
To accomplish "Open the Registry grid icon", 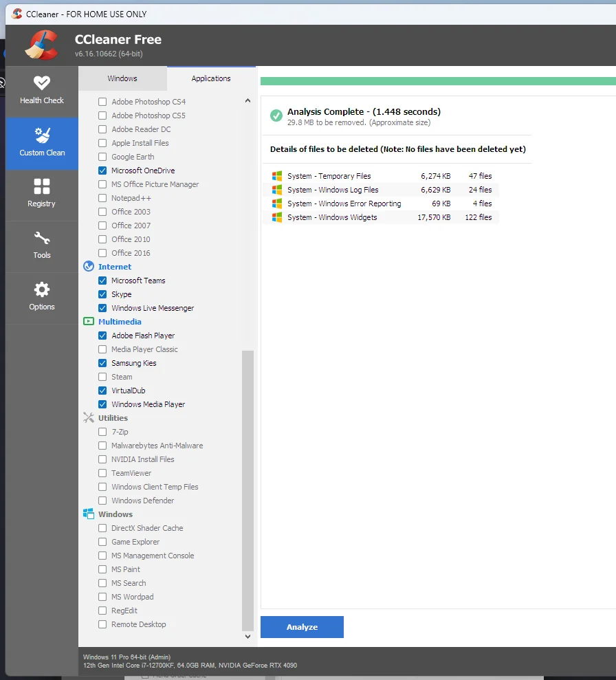I will (x=42, y=186).
